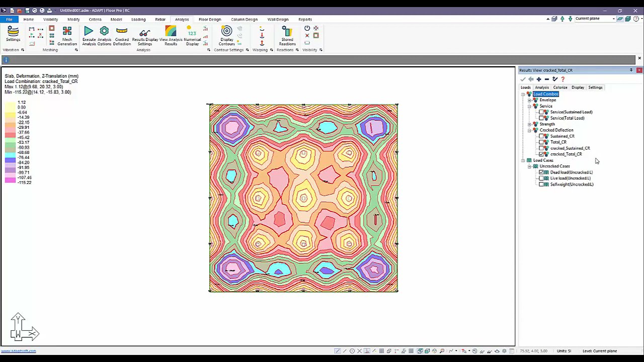The image size is (644, 362).
Task: Collapse the Cracked Deflection tree node
Action: pyautogui.click(x=529, y=130)
